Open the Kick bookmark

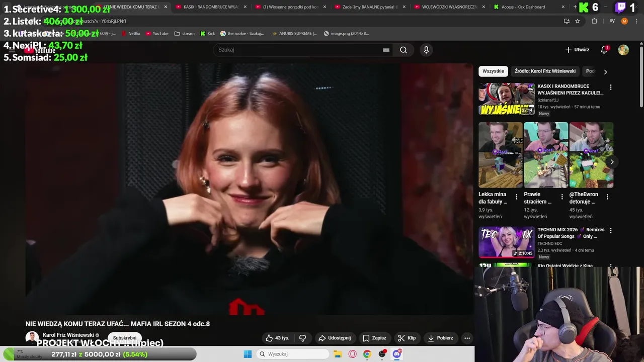tap(207, 34)
